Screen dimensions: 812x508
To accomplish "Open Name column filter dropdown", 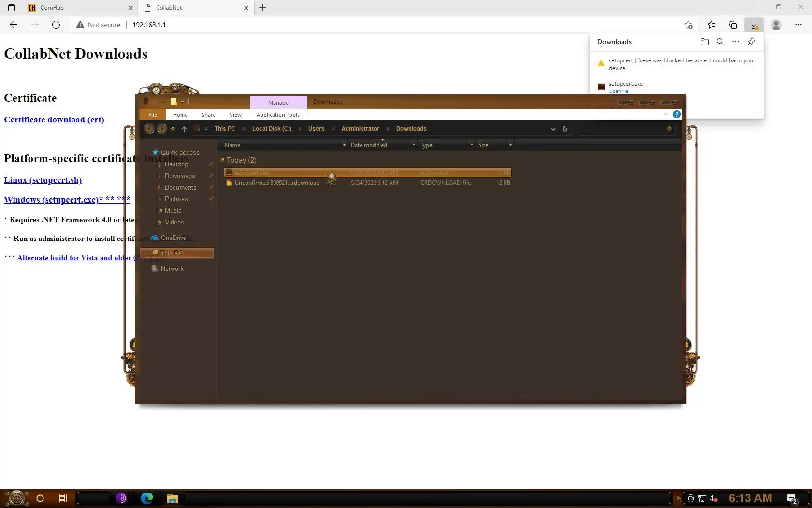I will pyautogui.click(x=344, y=145).
